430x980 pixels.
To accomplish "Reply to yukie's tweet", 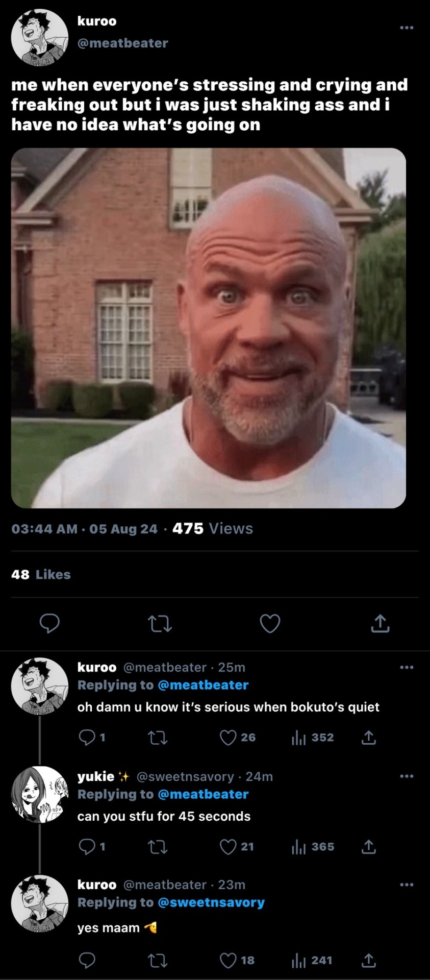I will 87,847.
